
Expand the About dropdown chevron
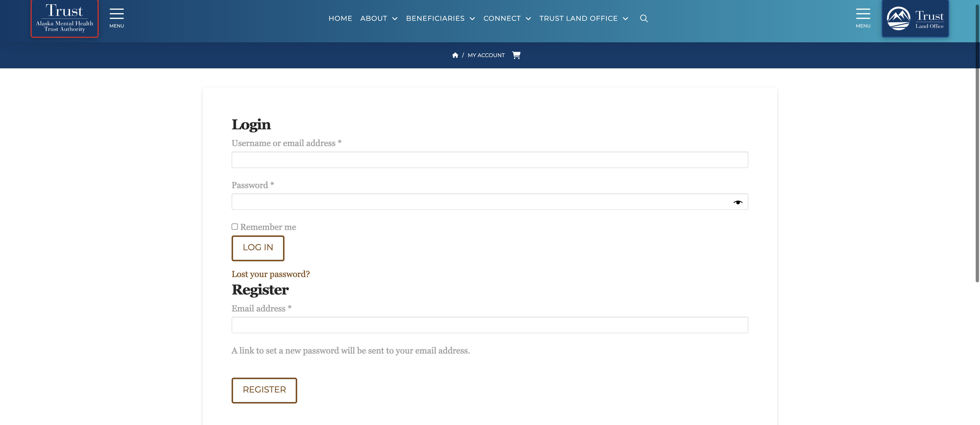pos(395,19)
